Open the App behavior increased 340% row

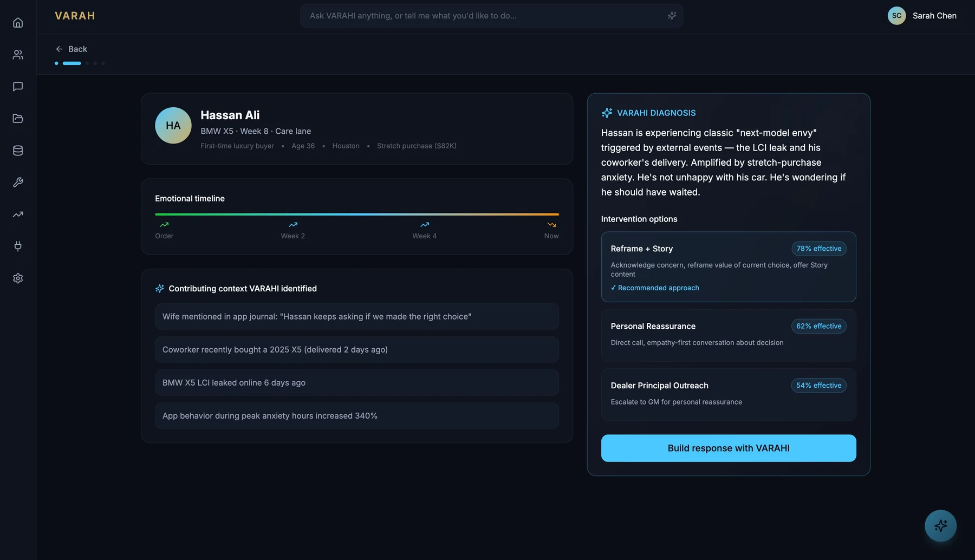pyautogui.click(x=357, y=416)
